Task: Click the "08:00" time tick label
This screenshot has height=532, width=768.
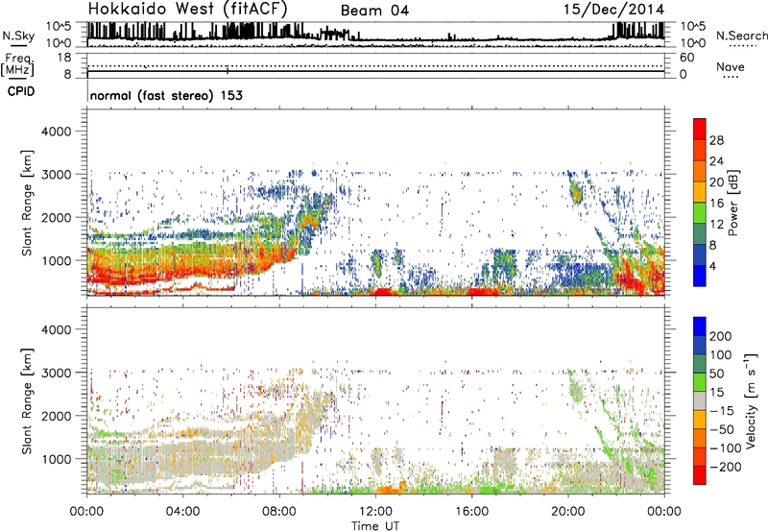Action: (x=279, y=511)
